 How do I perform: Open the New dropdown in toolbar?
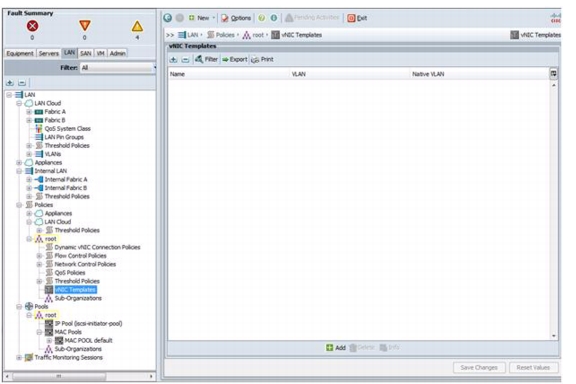pyautogui.click(x=202, y=18)
